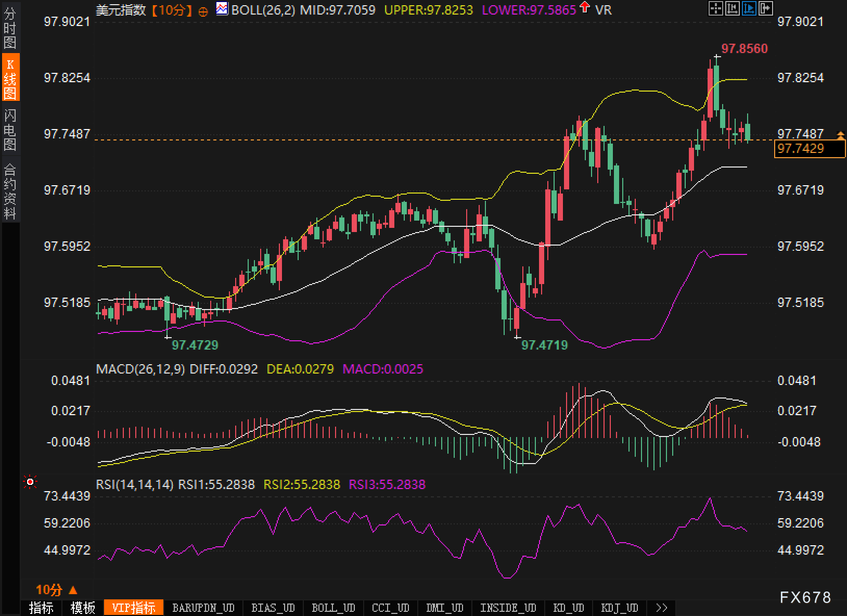
Task: Click the orange circle icon beside 【10分】
Action: click(203, 11)
